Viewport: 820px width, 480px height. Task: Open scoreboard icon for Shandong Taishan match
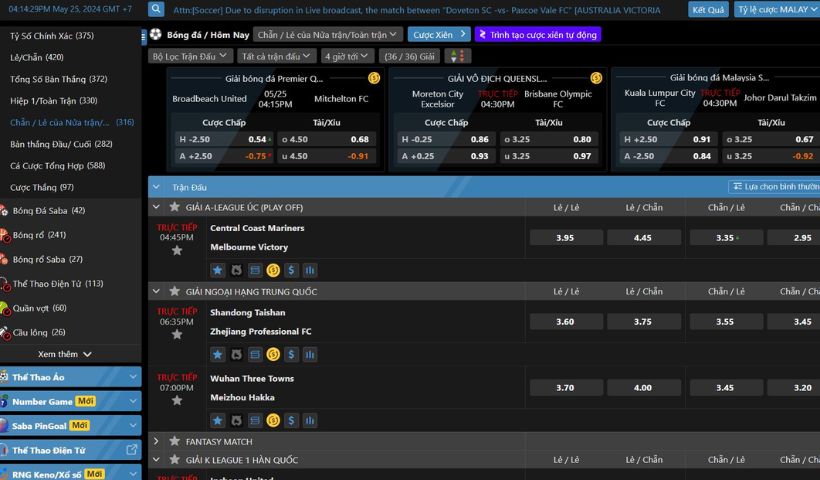[255, 355]
